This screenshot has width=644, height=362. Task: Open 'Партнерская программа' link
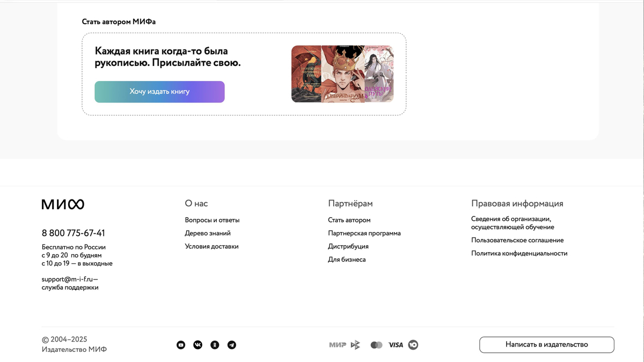pos(364,233)
